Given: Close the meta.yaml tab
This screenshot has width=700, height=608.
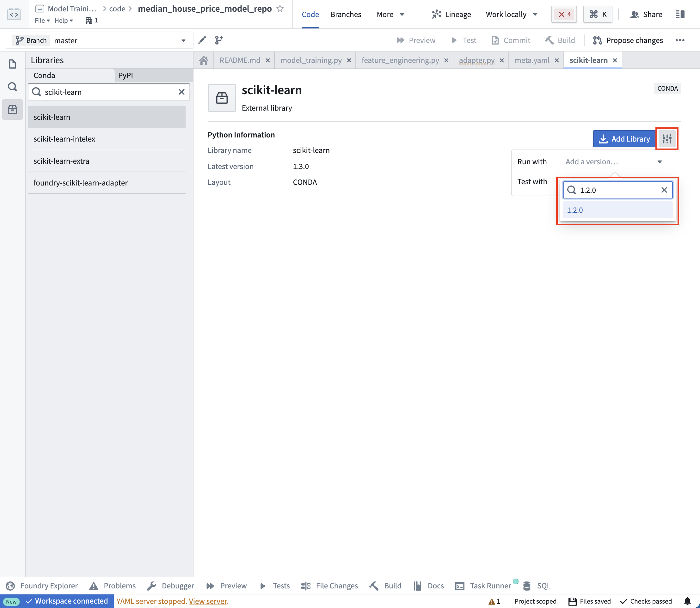Looking at the screenshot, I should click(x=557, y=60).
